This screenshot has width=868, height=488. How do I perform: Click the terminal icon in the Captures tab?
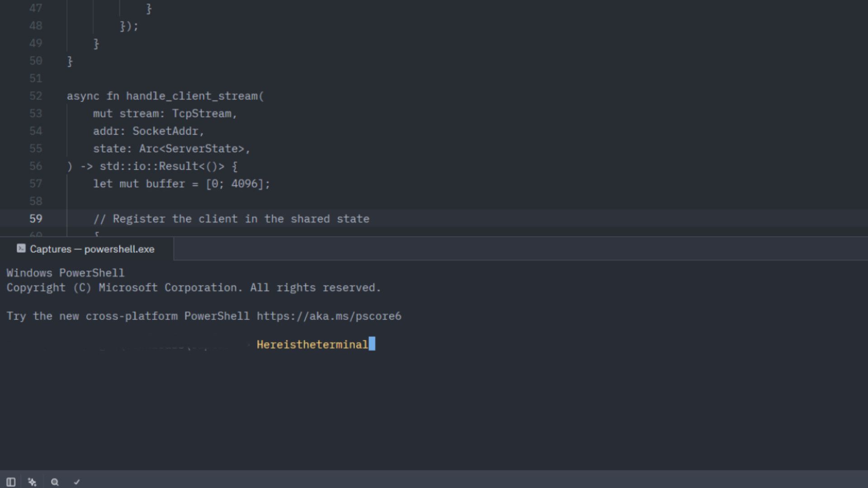tap(21, 249)
